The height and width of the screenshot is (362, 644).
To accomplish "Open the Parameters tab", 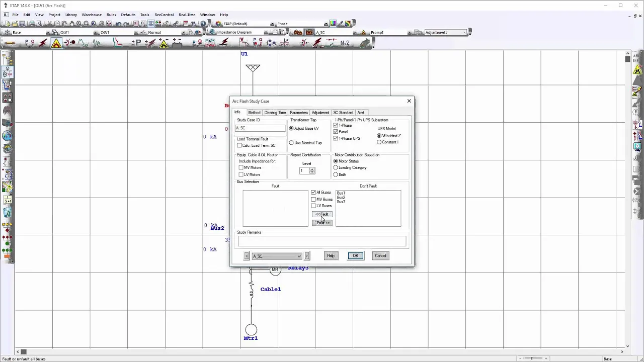I will (299, 113).
